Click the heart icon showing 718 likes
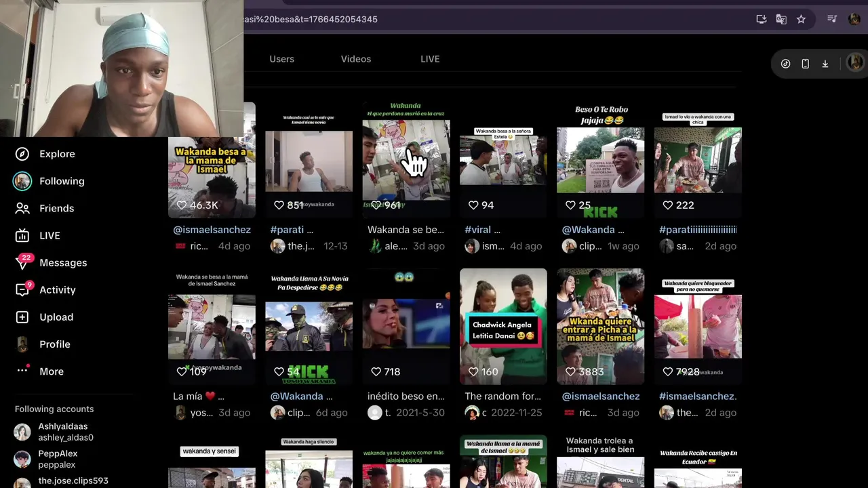The width and height of the screenshot is (868, 488). coord(376,371)
